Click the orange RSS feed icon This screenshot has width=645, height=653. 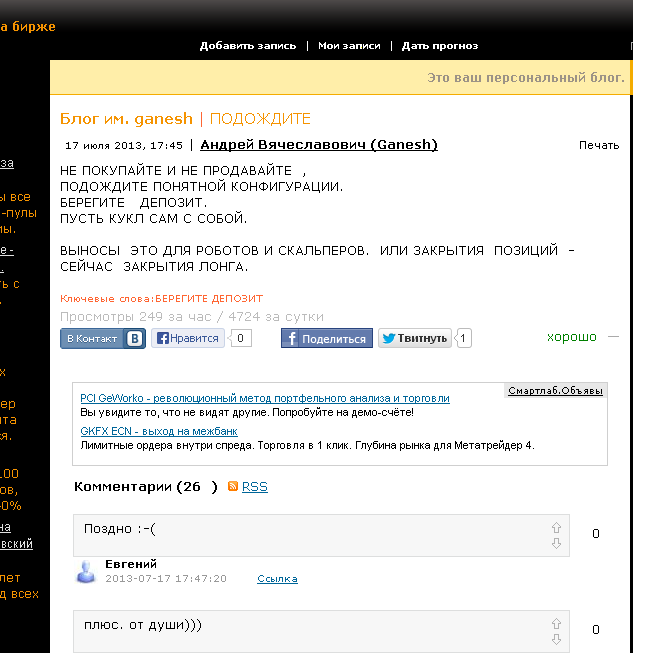click(x=233, y=486)
